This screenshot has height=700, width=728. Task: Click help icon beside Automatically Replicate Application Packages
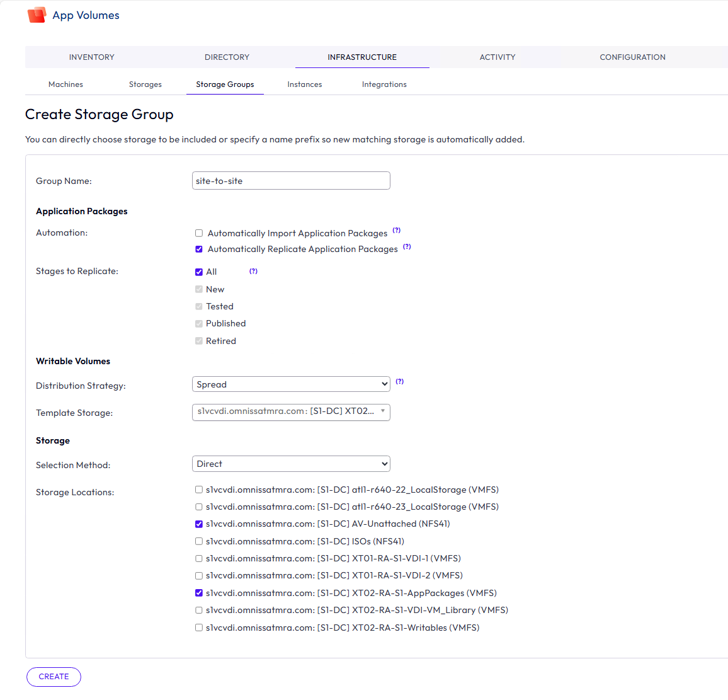(407, 247)
